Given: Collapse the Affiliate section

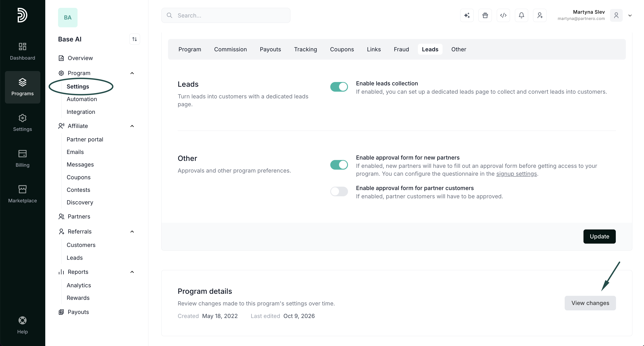Looking at the screenshot, I should click(132, 126).
